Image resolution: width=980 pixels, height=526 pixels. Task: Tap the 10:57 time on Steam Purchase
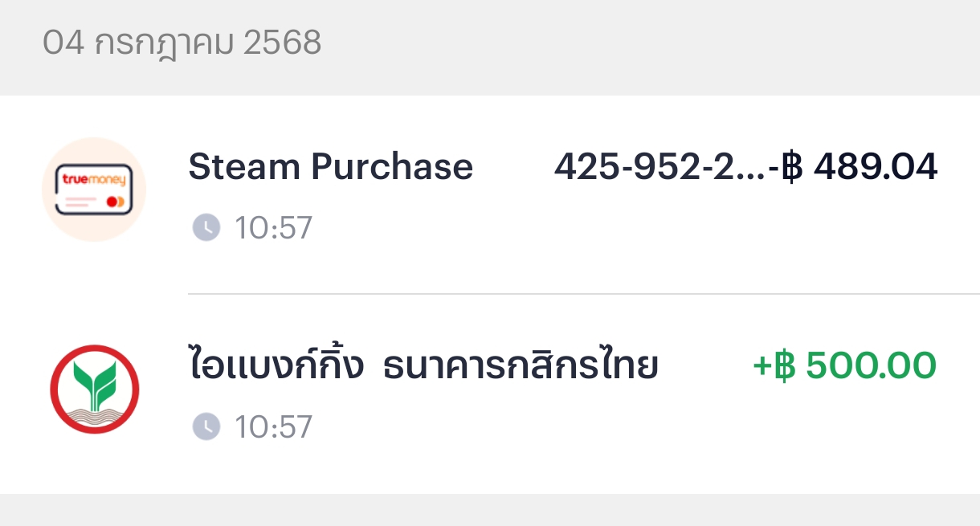tap(273, 229)
